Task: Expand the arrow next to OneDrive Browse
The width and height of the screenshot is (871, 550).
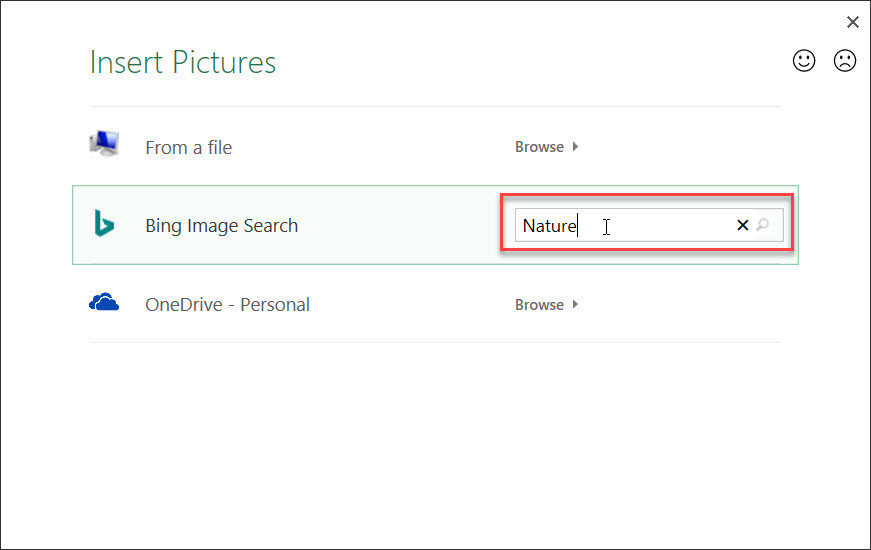Action: [575, 304]
